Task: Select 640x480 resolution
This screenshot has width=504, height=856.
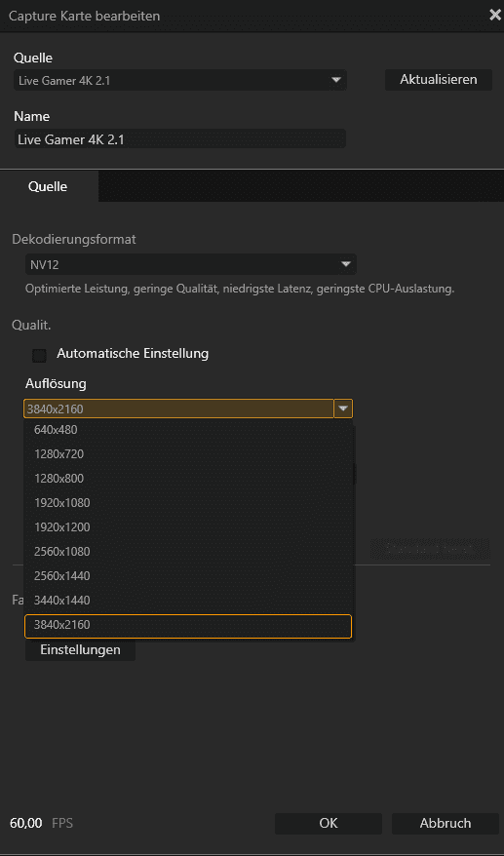Action: [x=188, y=430]
